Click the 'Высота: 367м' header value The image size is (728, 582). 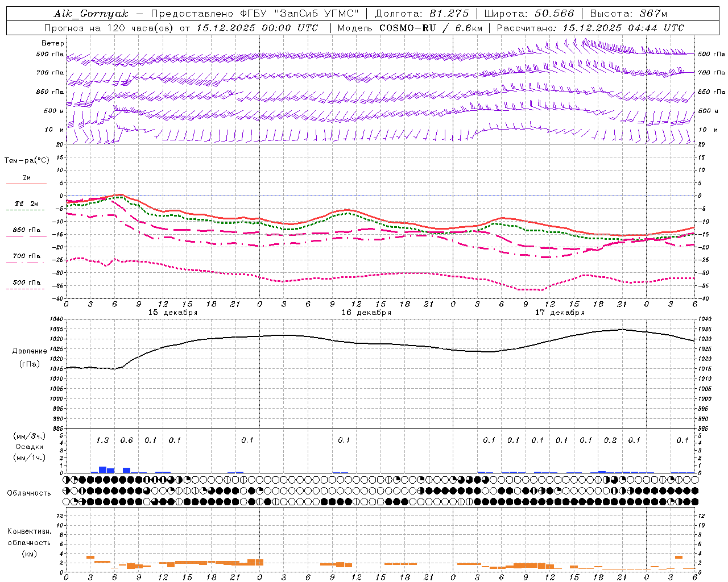tap(628, 14)
